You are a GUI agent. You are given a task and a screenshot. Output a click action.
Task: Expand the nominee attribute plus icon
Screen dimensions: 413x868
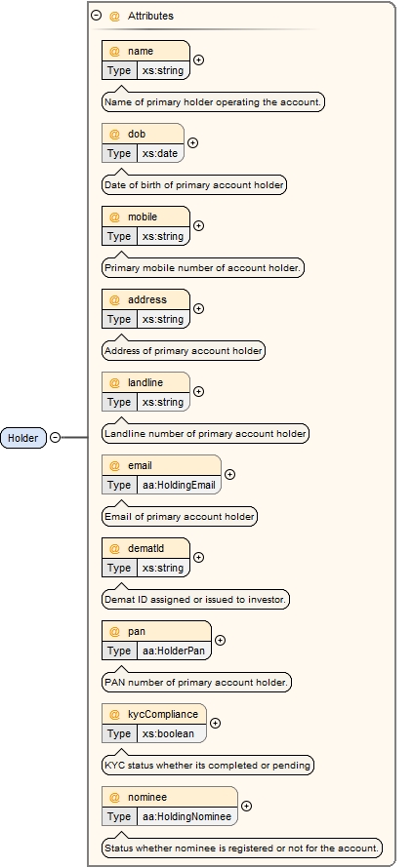tap(246, 806)
